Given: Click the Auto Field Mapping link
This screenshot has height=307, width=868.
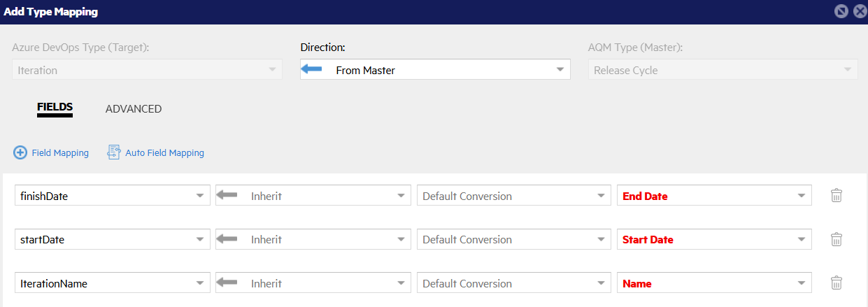Looking at the screenshot, I should pos(164,152).
